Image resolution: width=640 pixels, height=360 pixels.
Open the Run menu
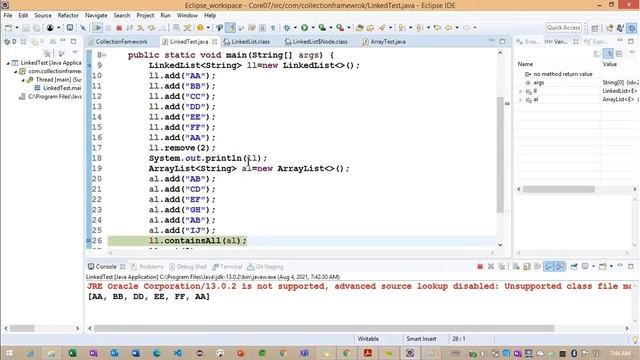pyautogui.click(x=165, y=16)
